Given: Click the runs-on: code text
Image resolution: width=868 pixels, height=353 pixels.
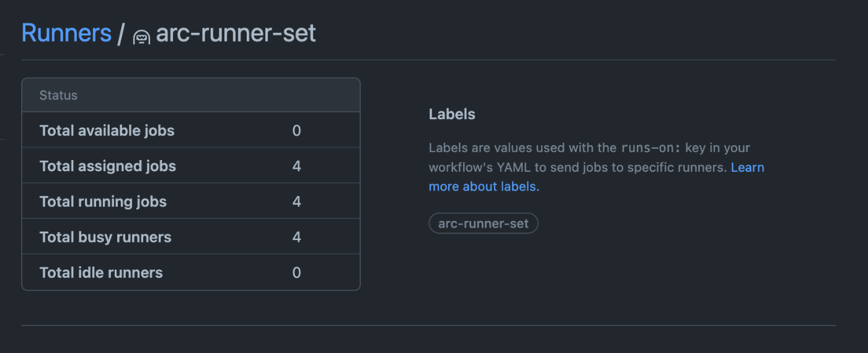Looking at the screenshot, I should pyautogui.click(x=651, y=148).
